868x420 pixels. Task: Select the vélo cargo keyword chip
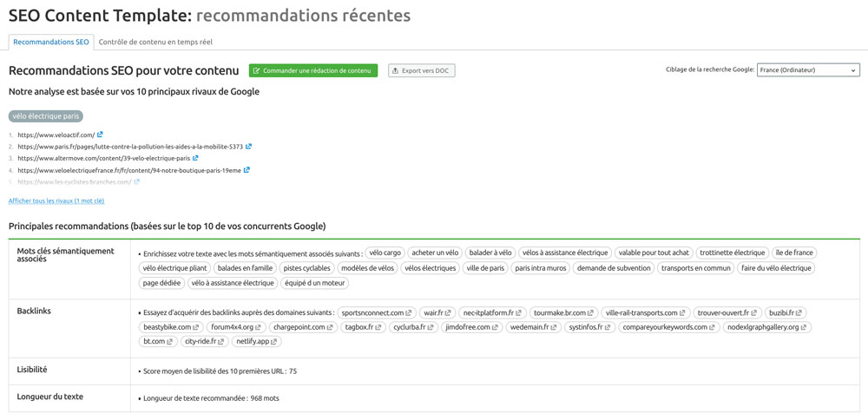click(385, 253)
